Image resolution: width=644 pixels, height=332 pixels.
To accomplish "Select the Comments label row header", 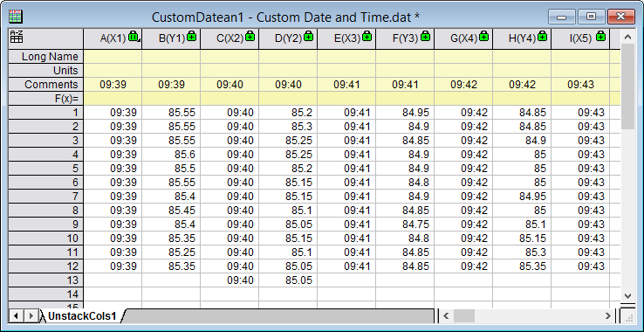I will pos(46,85).
